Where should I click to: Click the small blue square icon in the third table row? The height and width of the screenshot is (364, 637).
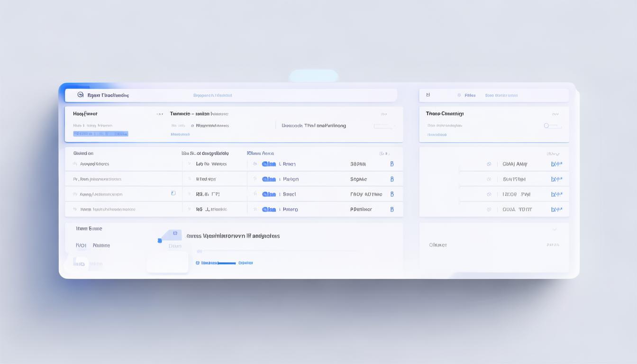coord(173,193)
